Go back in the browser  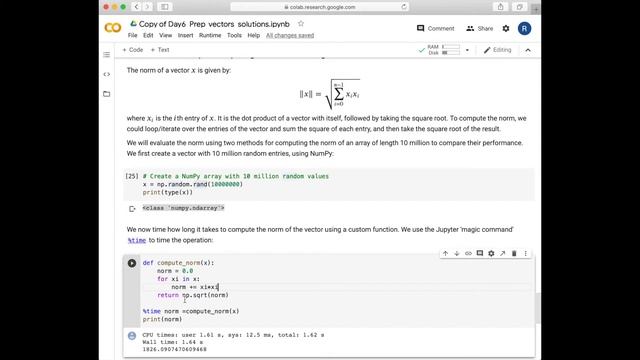(137, 7)
